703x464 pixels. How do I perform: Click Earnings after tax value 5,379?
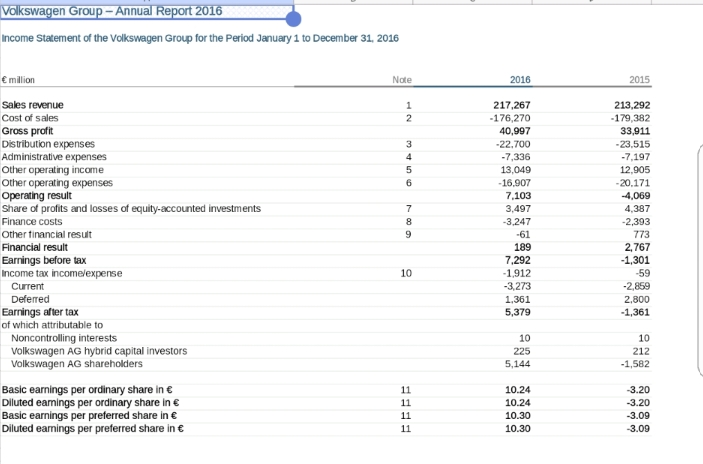click(518, 312)
